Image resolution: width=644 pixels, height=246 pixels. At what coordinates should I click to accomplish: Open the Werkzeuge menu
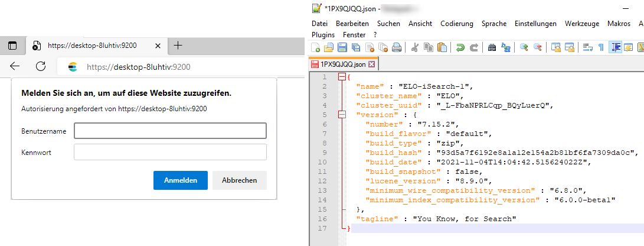(x=582, y=24)
